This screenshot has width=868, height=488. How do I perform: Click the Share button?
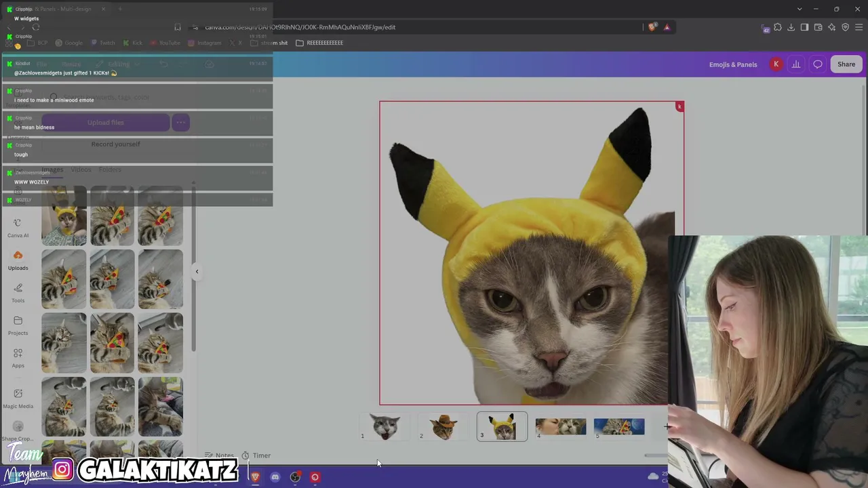point(846,64)
